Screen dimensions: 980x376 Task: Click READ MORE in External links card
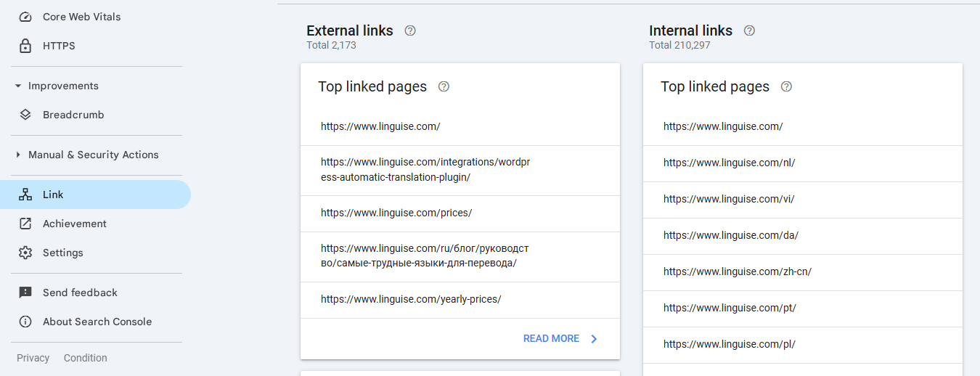[x=551, y=339]
